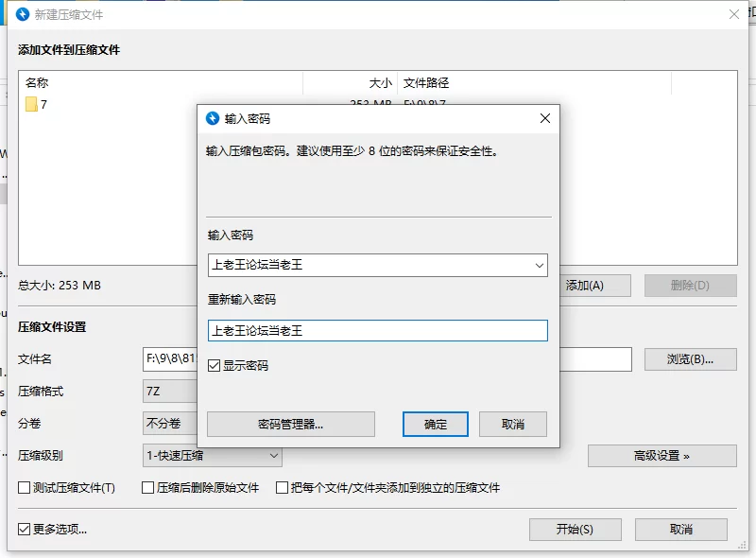
Task: Open the password history dropdown arrow
Action: (x=539, y=266)
